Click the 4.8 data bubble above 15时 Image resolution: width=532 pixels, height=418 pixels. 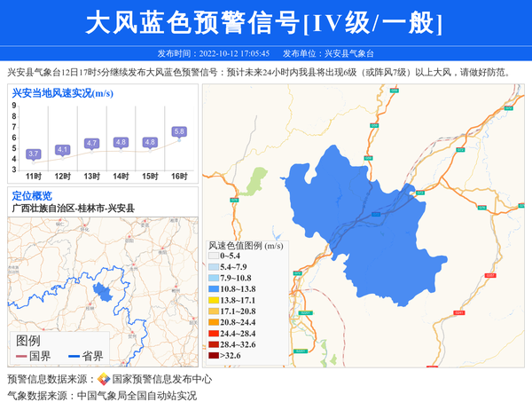coord(150,142)
